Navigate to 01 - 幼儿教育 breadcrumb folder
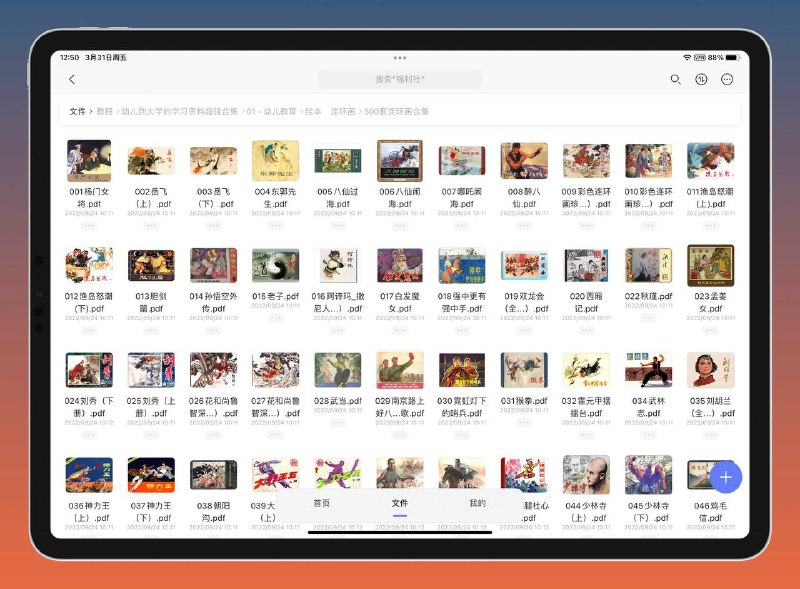This screenshot has width=800, height=589. tap(271, 111)
